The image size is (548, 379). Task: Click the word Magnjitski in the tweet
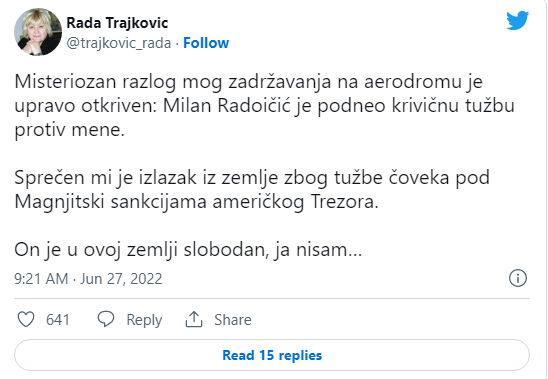click(59, 202)
